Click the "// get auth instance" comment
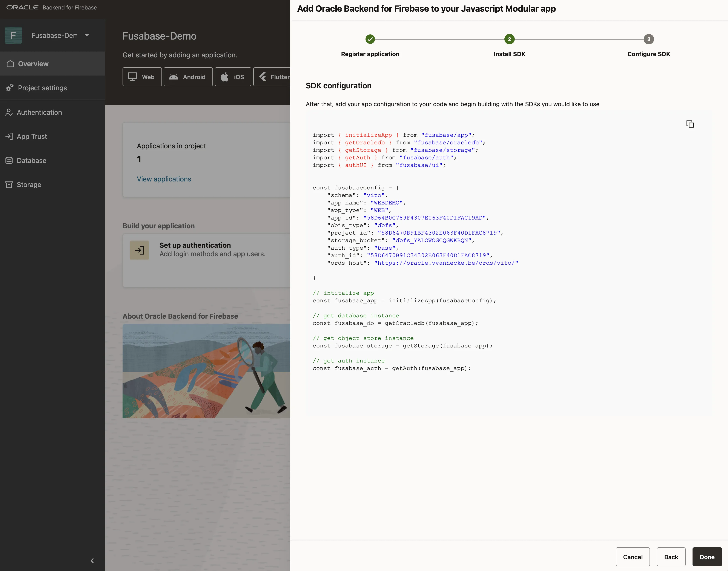The height and width of the screenshot is (571, 728). (349, 361)
